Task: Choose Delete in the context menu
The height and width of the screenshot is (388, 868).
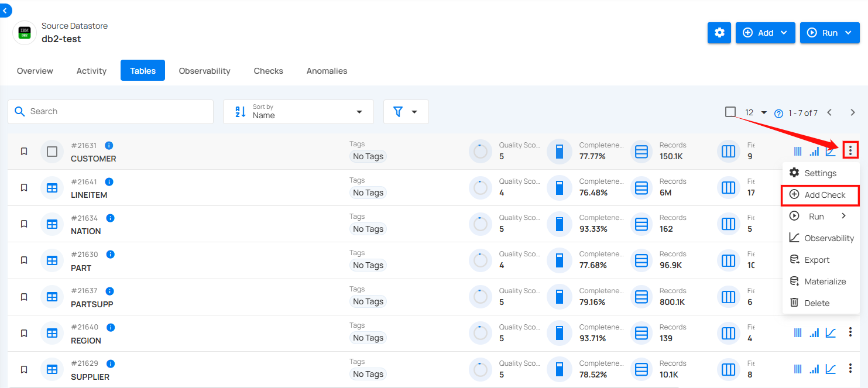Action: click(816, 303)
